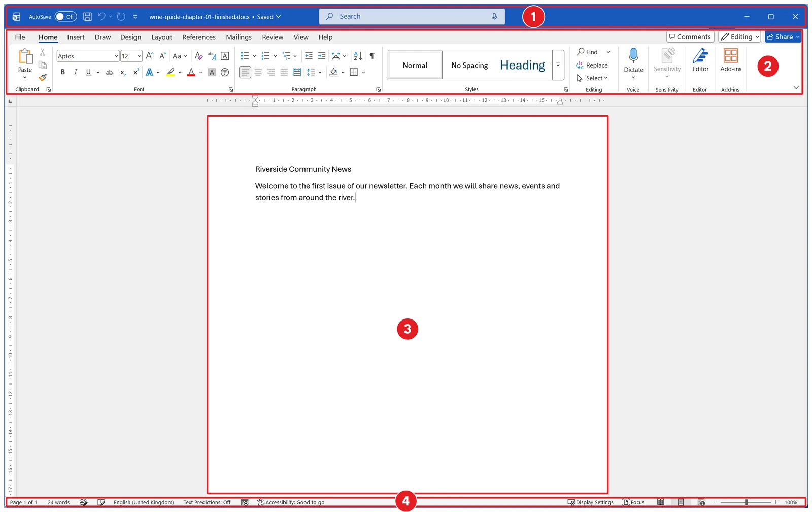
Task: Click microphone icon in Search box
Action: (x=494, y=16)
